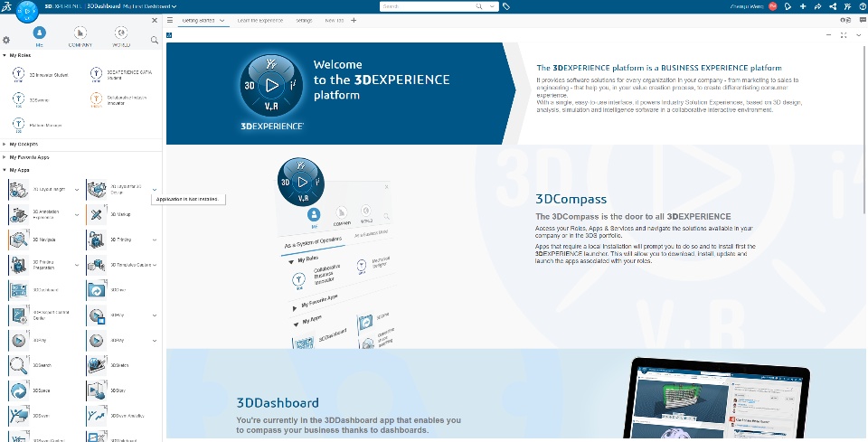Image resolution: width=868 pixels, height=442 pixels.
Task: Minimize the Getting Started widget
Action: [x=829, y=35]
